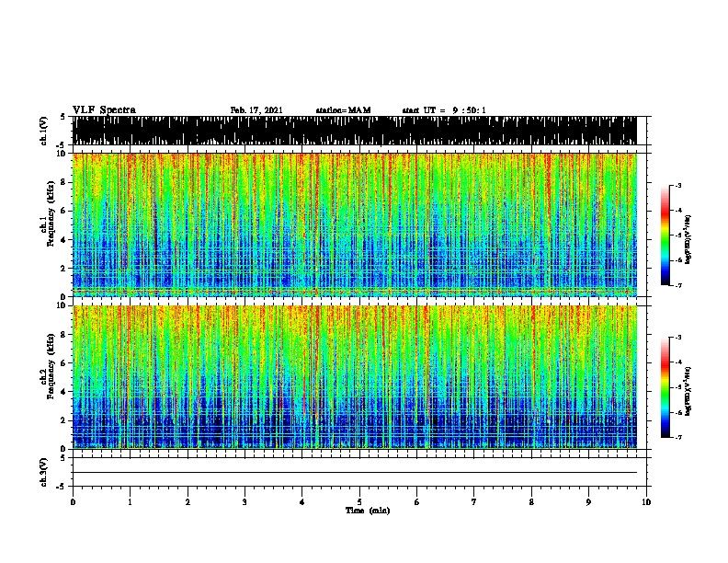Click the "-5" label on ch.3(V) axis
This screenshot has height=563, width=728.
pos(63,487)
